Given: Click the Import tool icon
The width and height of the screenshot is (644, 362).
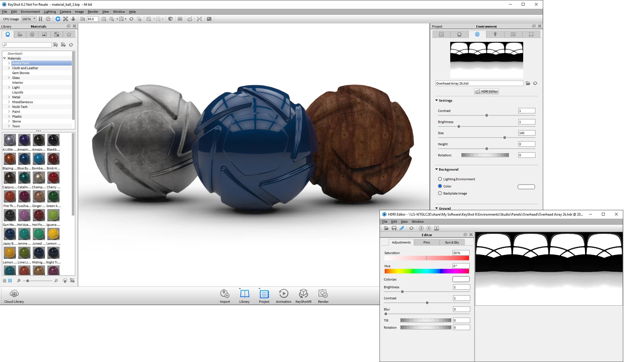Looking at the screenshot, I should point(225,293).
